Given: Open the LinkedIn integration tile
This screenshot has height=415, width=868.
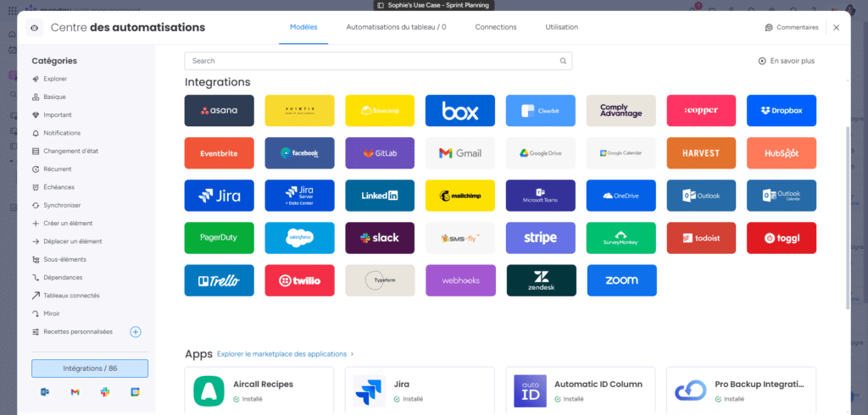Looking at the screenshot, I should [380, 196].
